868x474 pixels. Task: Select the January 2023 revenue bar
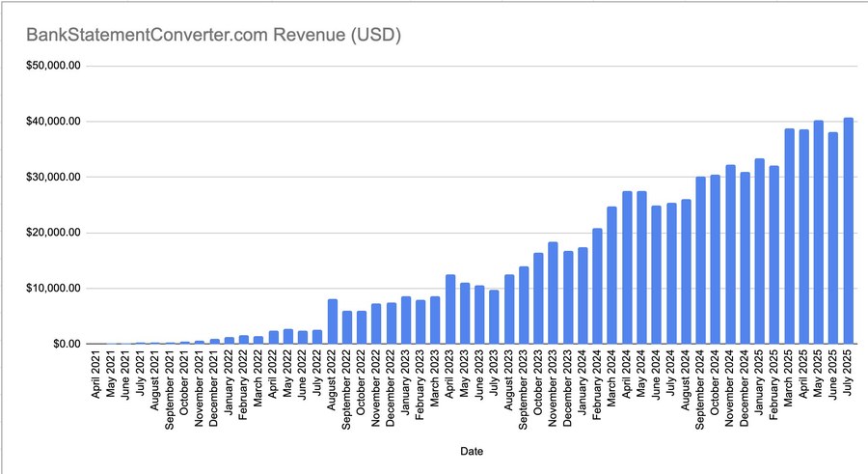406,321
